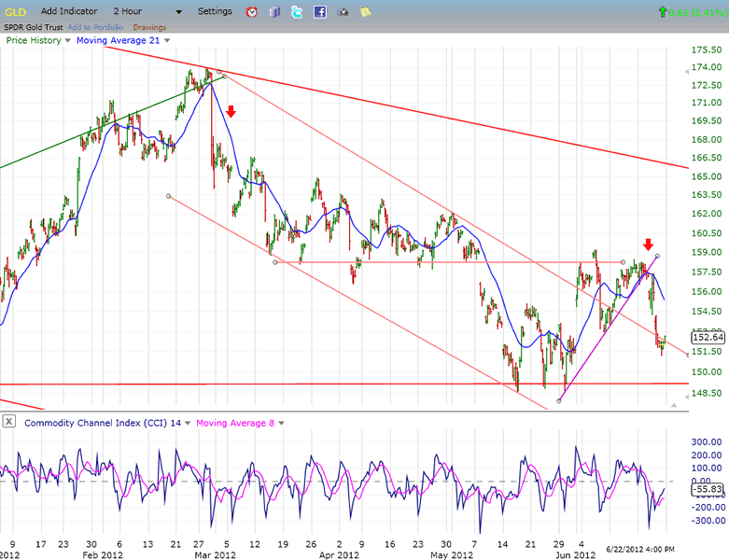
Task: Click the green up-arrow price change indicator
Action: coord(662,12)
